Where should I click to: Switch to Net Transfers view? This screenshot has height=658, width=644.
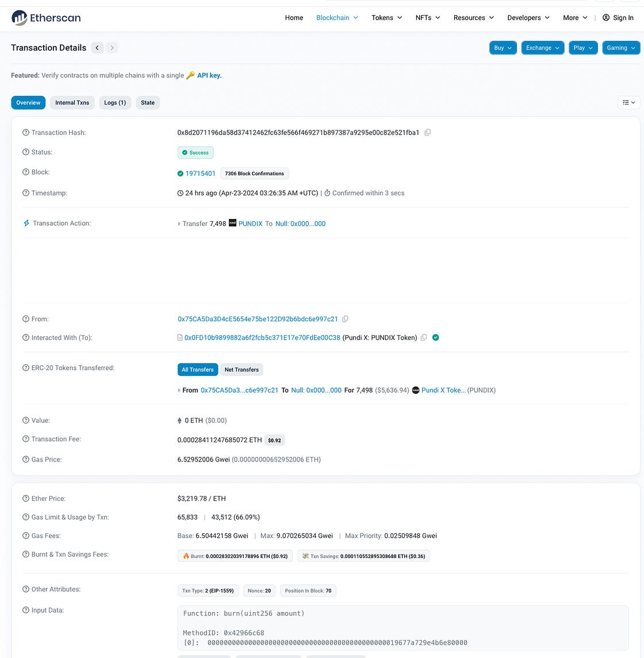pyautogui.click(x=241, y=370)
